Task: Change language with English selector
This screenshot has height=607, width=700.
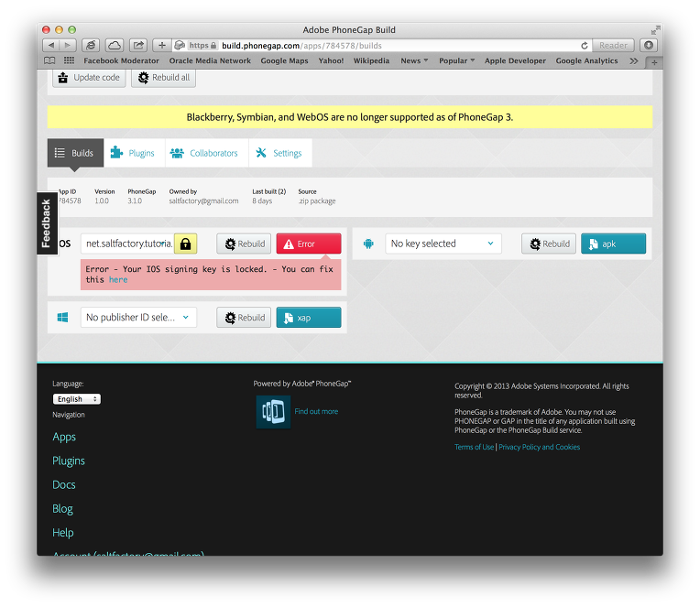Action: coord(77,399)
